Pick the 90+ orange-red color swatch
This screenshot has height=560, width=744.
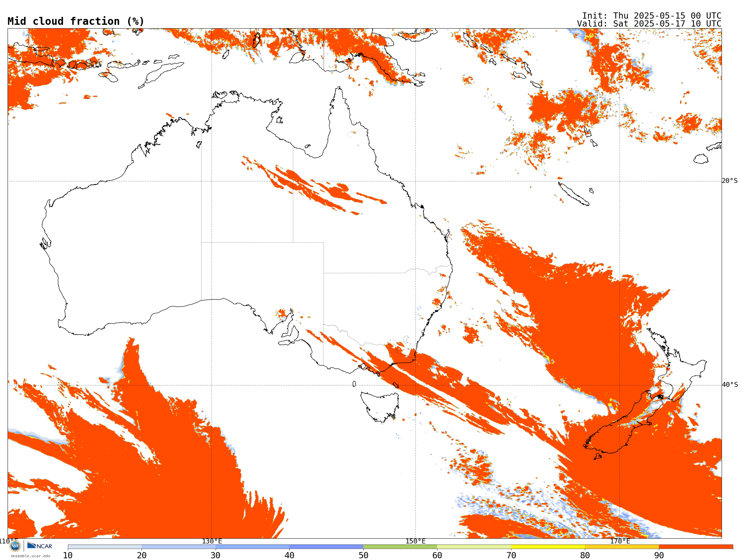pyautogui.click(x=696, y=547)
